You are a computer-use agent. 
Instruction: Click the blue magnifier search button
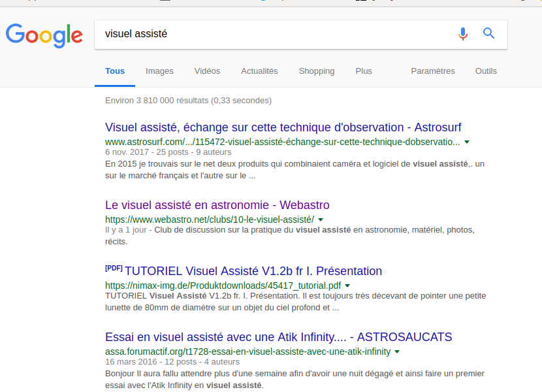(488, 33)
